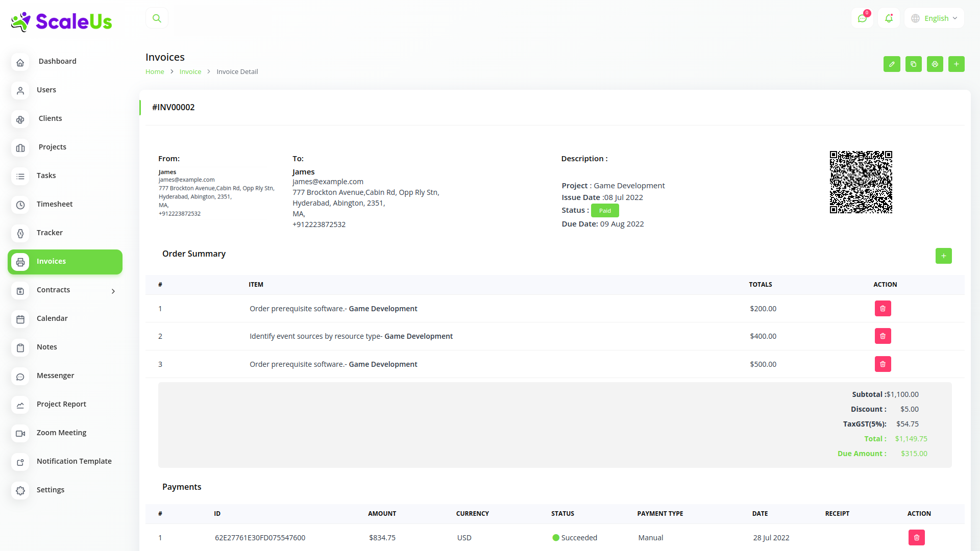Open the notifications bell icon

[889, 18]
